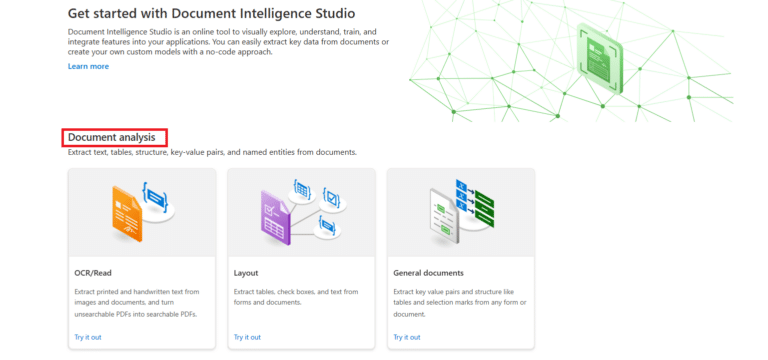Click the Document analysis heading
The image size is (768, 360).
pyautogui.click(x=112, y=138)
